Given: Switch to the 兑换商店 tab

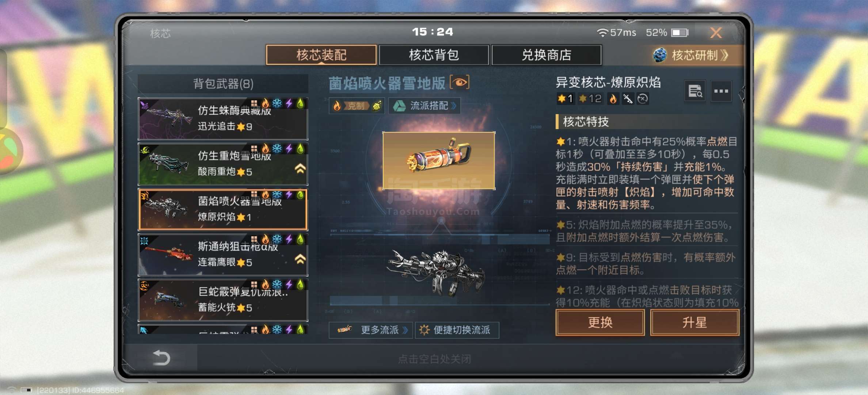Looking at the screenshot, I should pyautogui.click(x=547, y=55).
